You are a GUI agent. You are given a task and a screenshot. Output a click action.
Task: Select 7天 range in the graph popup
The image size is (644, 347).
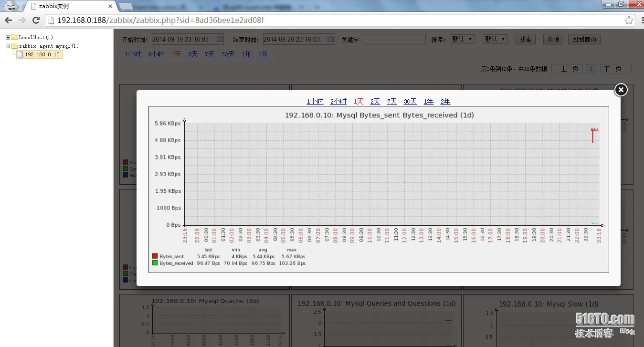click(392, 101)
